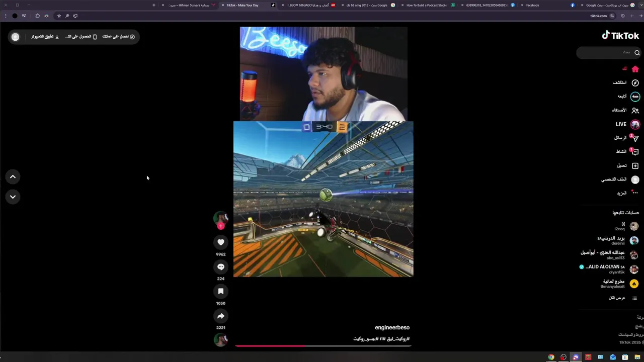Go to next video with down arrow

13,197
